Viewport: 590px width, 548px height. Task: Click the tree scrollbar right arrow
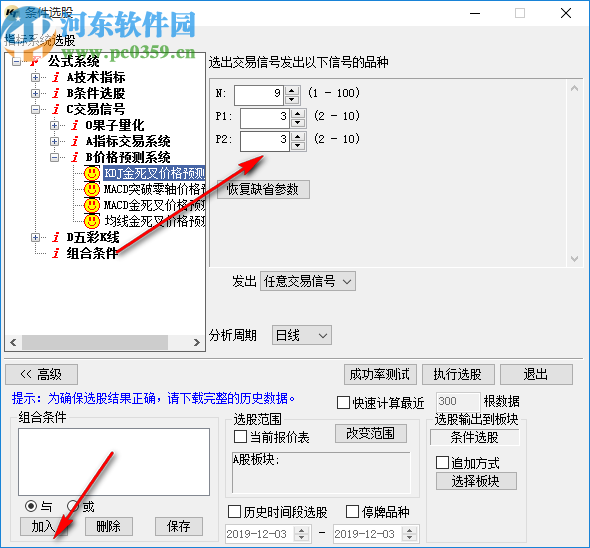point(197,342)
